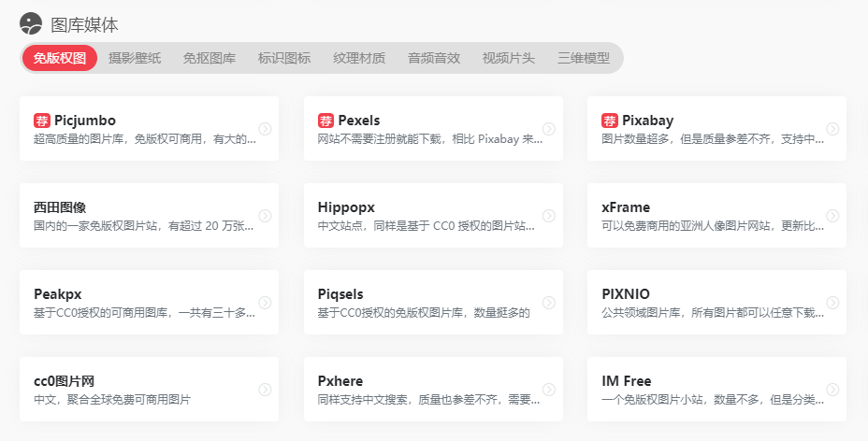This screenshot has height=441, width=868.
Task: Click description starting 中文站点，同样是基于
Action: pos(427,226)
